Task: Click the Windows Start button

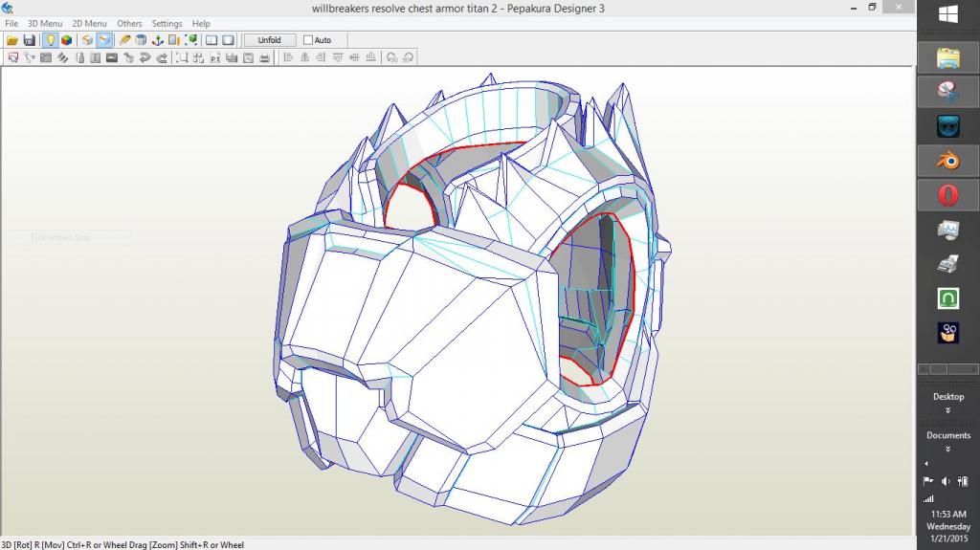Action: (x=948, y=14)
